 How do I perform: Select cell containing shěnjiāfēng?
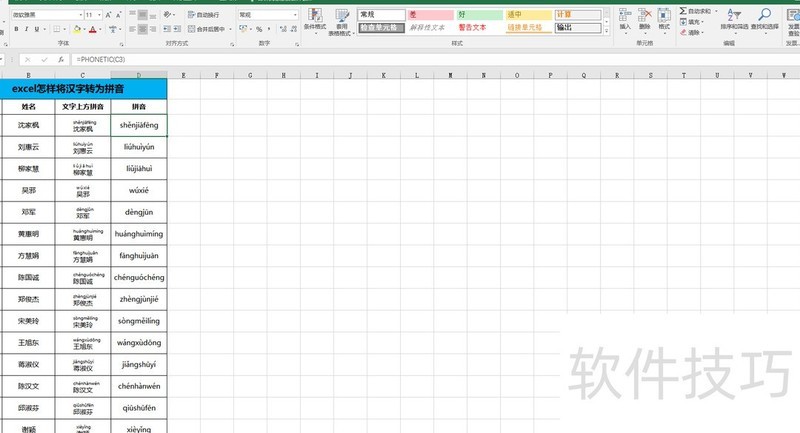[138, 126]
